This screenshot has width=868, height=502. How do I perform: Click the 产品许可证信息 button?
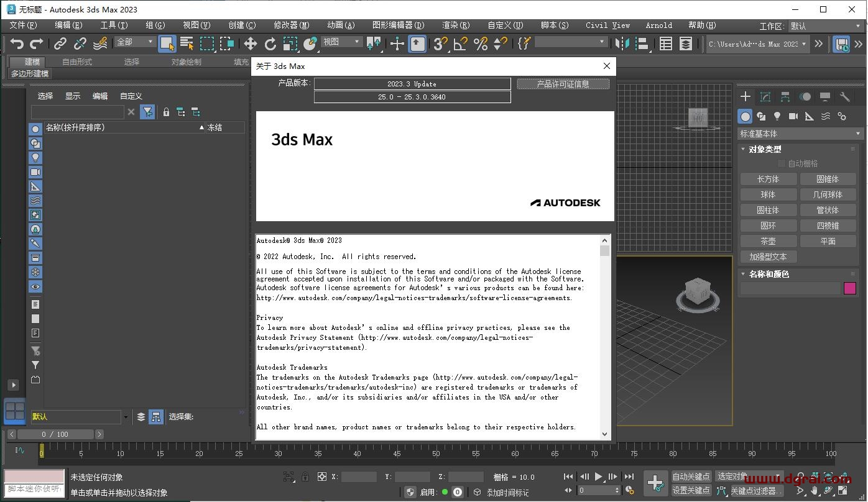[563, 84]
